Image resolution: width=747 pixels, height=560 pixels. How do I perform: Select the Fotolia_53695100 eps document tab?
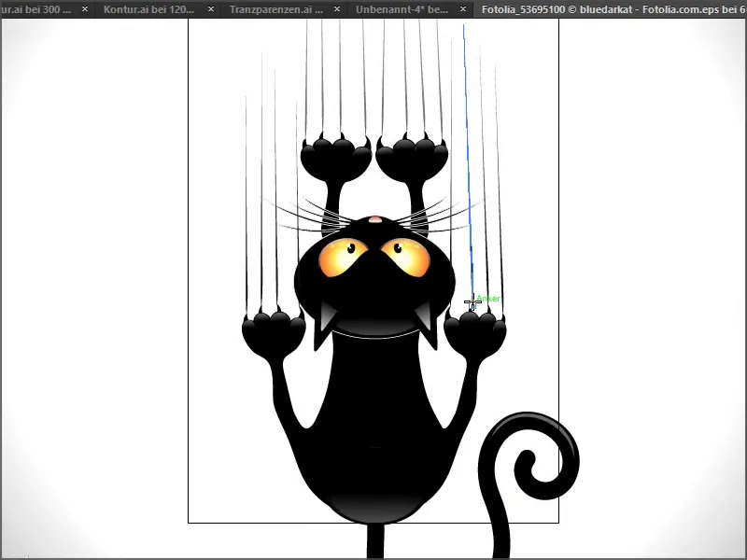(x=611, y=9)
